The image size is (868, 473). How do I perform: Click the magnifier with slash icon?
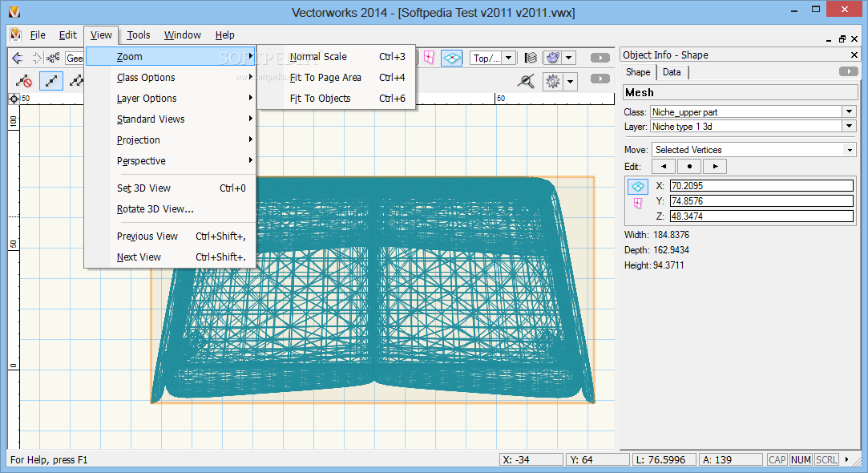pos(526,82)
